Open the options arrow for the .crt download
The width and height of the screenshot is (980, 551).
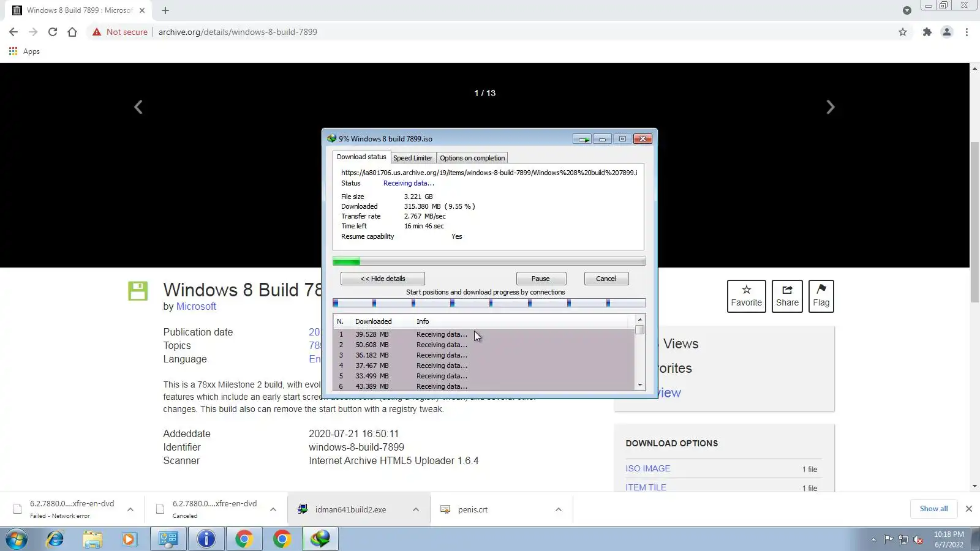click(x=559, y=509)
